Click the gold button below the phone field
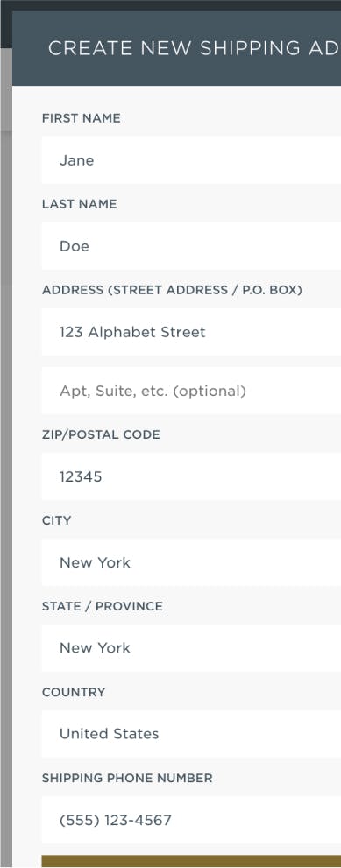The image size is (341, 868). point(191,861)
